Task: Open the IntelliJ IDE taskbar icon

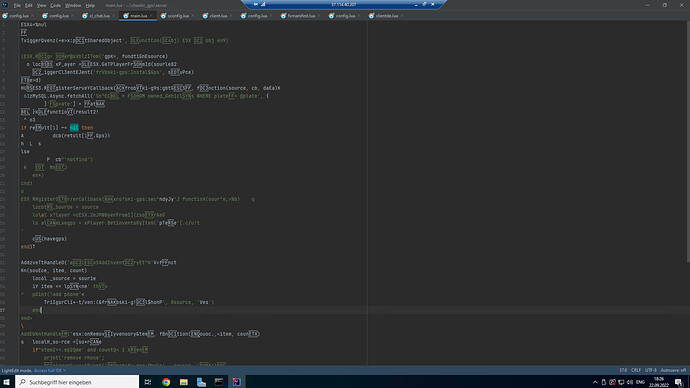Action: (x=237, y=382)
